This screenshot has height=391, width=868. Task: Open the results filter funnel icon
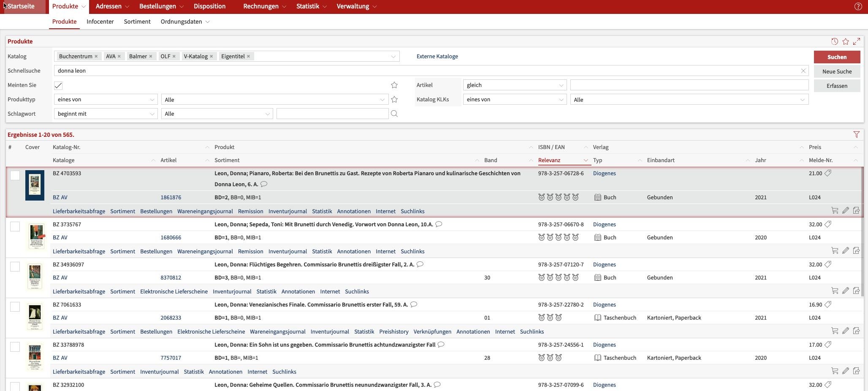tap(856, 135)
